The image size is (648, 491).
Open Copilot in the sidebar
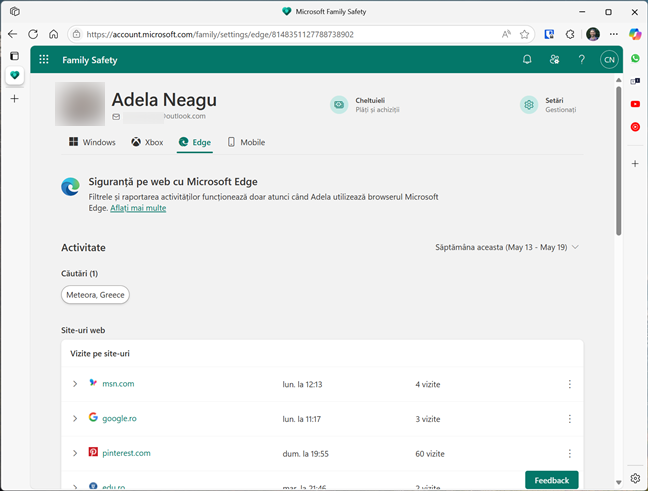tap(635, 34)
